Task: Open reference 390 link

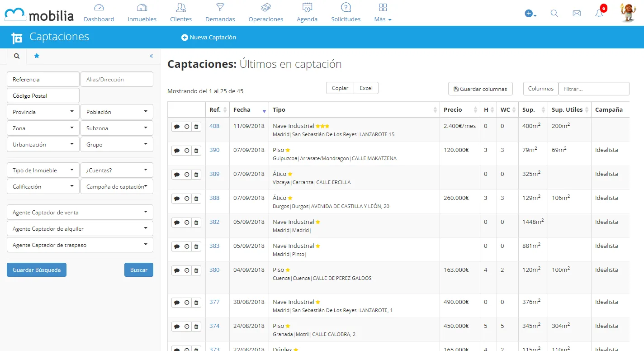Action: tap(214, 150)
